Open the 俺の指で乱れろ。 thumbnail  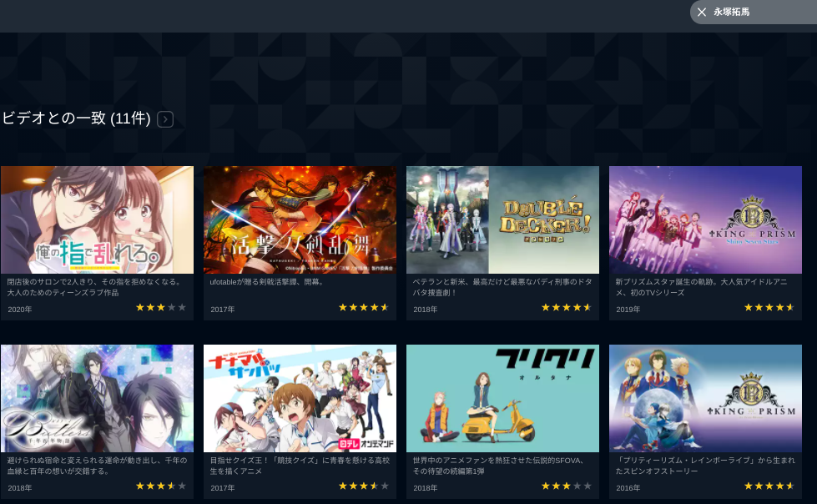pyautogui.click(x=97, y=219)
